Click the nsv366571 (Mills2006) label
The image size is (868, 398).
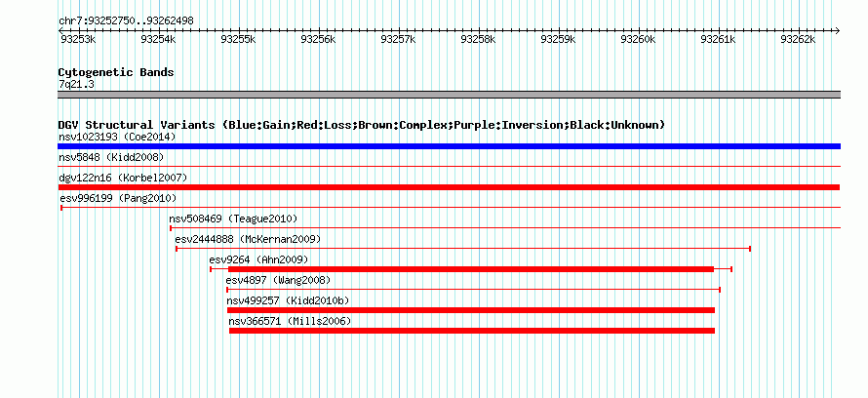[290, 321]
